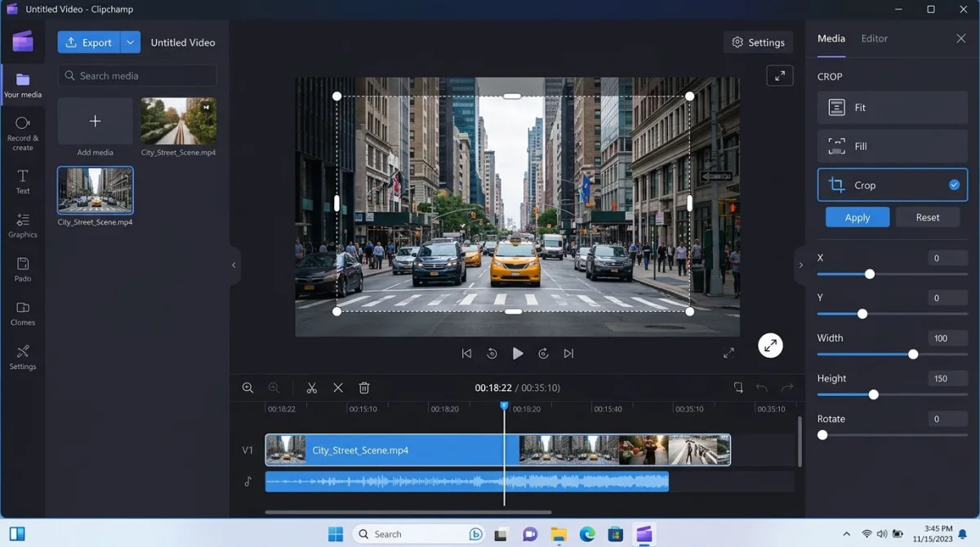This screenshot has width=980, height=547.
Task: Switch to the Editor tab
Action: [874, 38]
